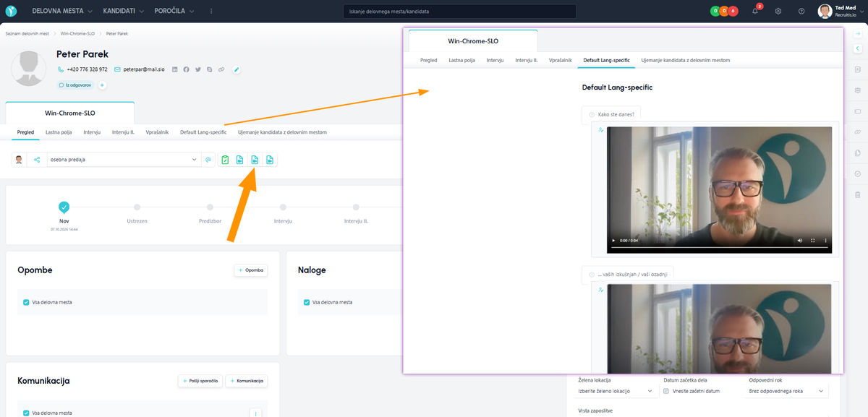This screenshot has height=417, width=868.
Task: Collapse right sidebar with the arrow icon
Action: tap(858, 33)
